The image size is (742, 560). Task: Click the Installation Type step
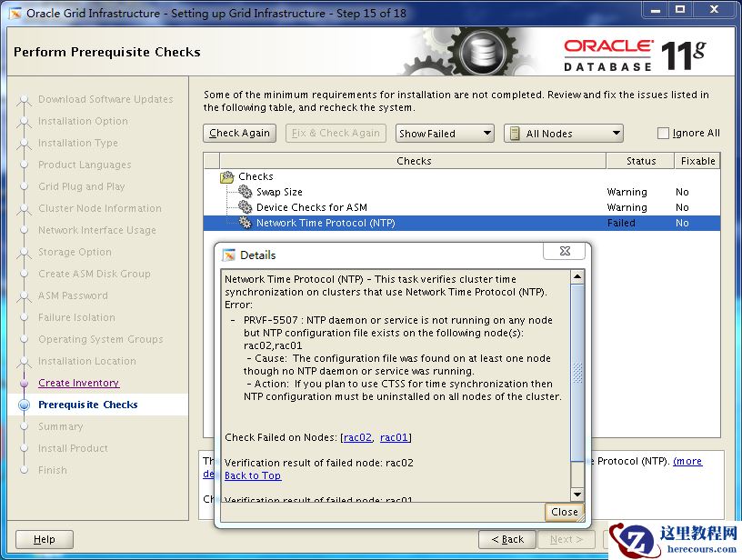pyautogui.click(x=78, y=143)
